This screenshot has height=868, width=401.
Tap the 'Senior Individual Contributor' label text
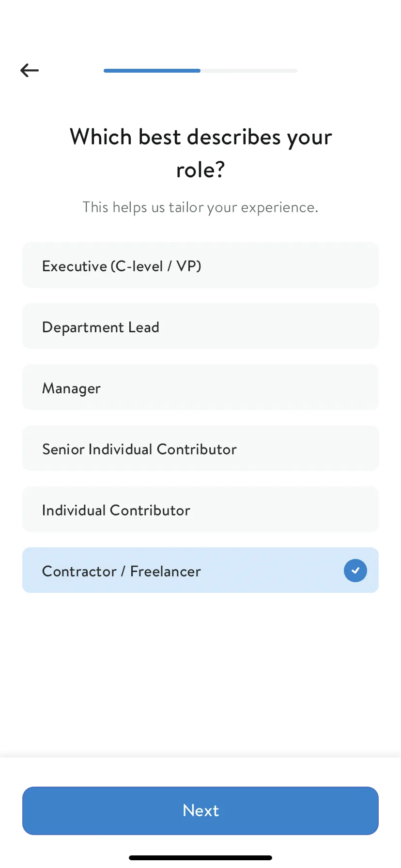pyautogui.click(x=139, y=449)
